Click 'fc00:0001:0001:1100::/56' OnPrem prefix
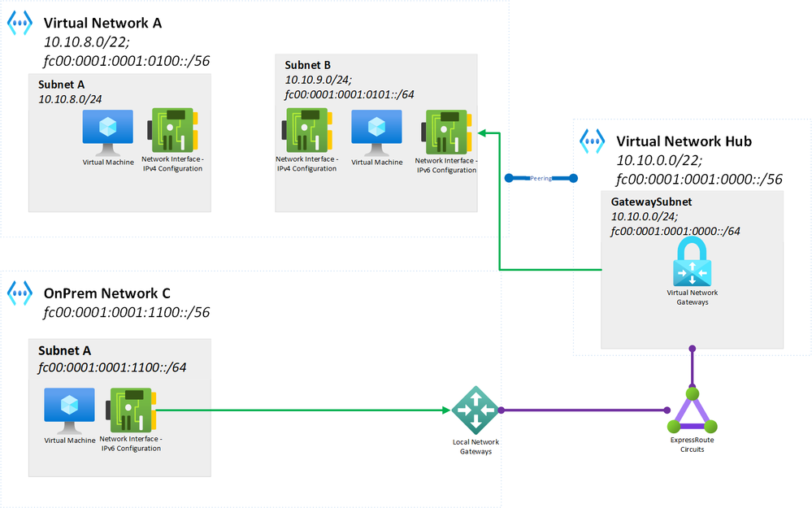Viewport: 812px width, 508px height. [x=127, y=312]
